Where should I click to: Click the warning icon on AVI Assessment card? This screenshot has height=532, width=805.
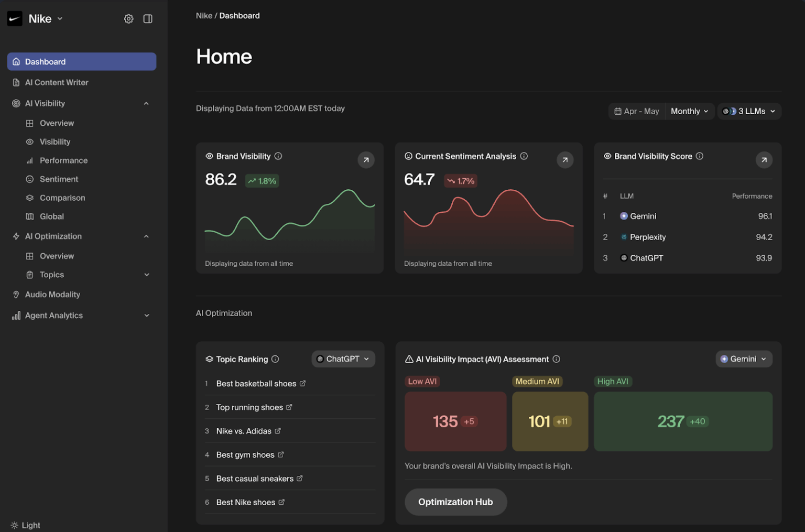[409, 359]
